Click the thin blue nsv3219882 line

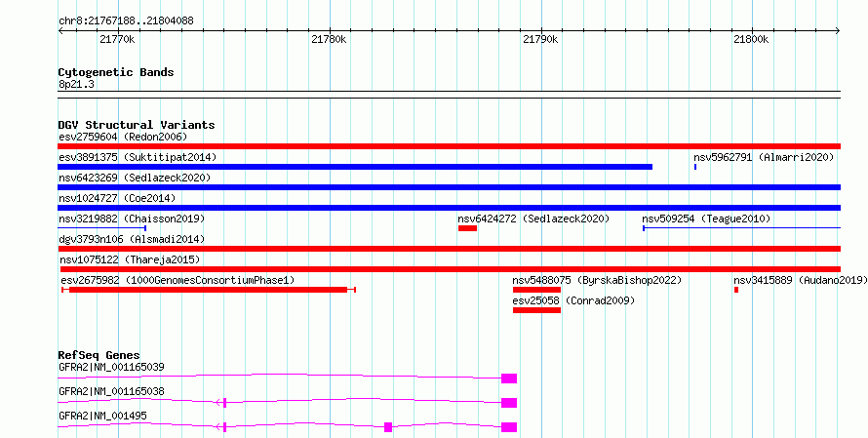pos(101,228)
